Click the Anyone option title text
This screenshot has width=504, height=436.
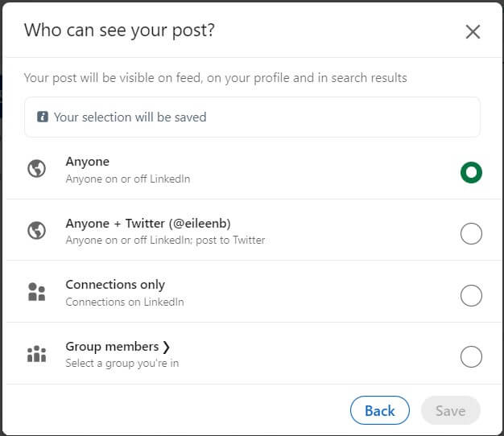(88, 162)
